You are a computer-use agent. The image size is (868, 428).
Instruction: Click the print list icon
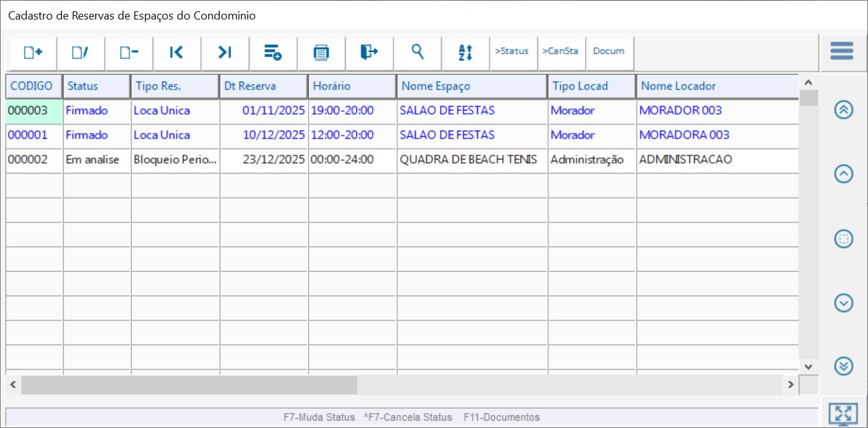tap(321, 53)
